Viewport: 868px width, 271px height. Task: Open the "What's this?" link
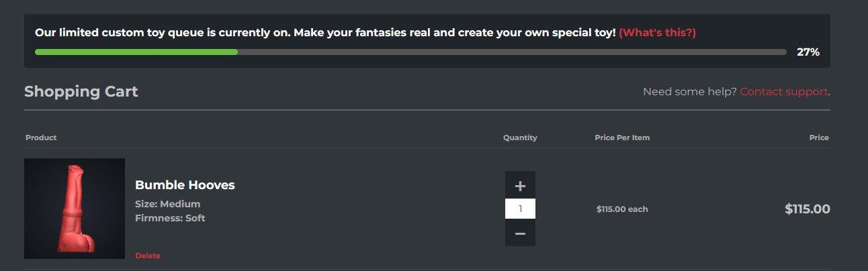[x=657, y=32]
